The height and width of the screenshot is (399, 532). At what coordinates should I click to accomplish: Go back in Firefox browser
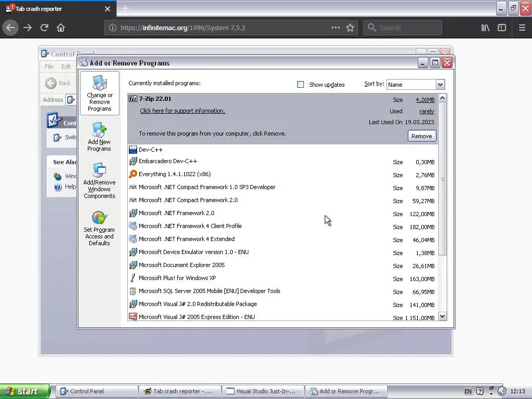tap(10, 28)
